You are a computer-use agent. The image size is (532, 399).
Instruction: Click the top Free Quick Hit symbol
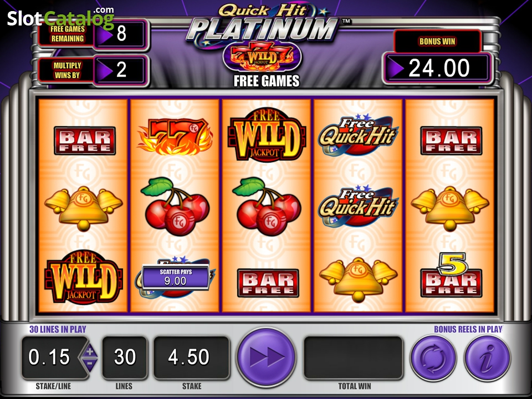(358, 135)
